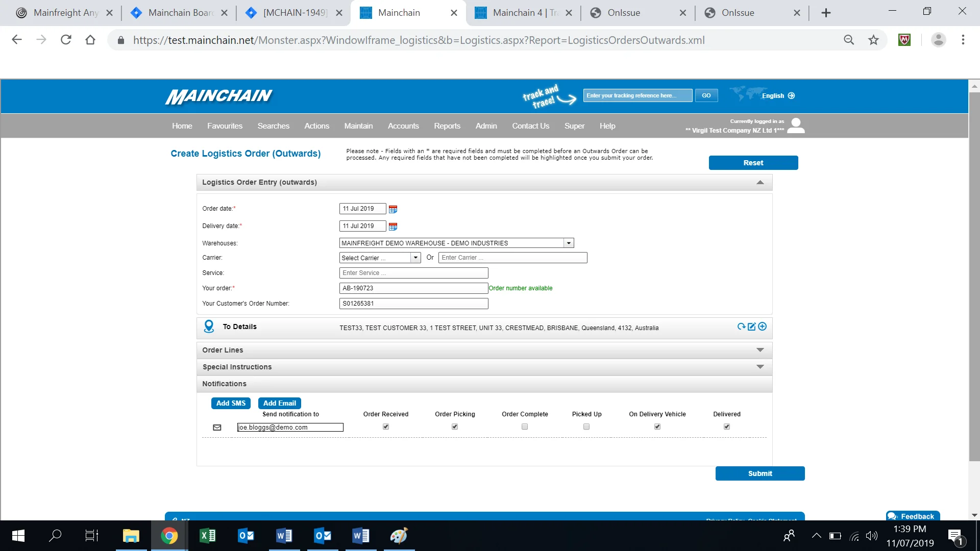980x551 pixels.
Task: Click the Order number available link
Action: (x=520, y=288)
